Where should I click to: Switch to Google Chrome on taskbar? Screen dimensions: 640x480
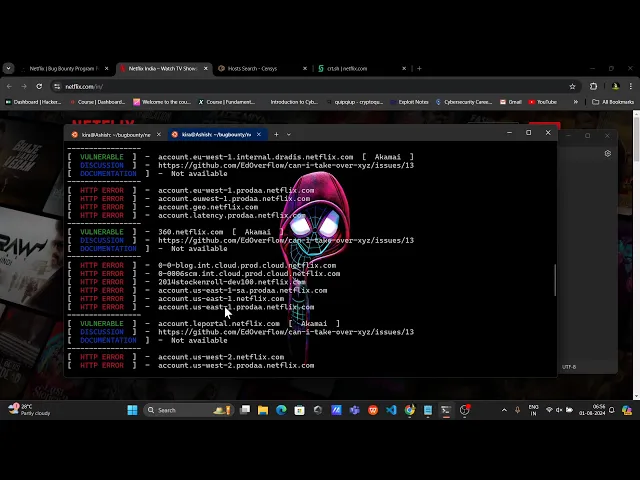coord(409,410)
